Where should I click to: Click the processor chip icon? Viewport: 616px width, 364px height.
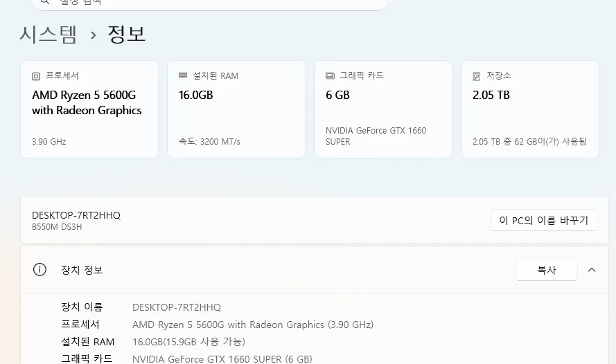(x=36, y=76)
